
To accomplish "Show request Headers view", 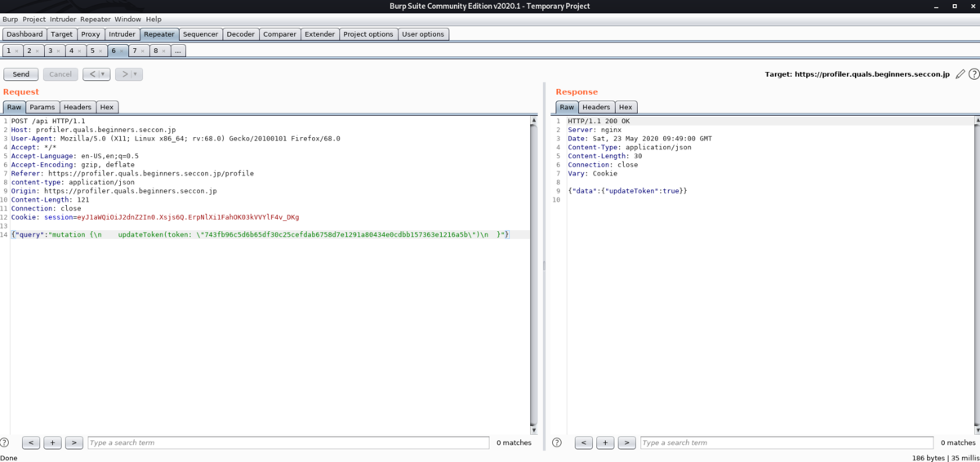I will 78,107.
